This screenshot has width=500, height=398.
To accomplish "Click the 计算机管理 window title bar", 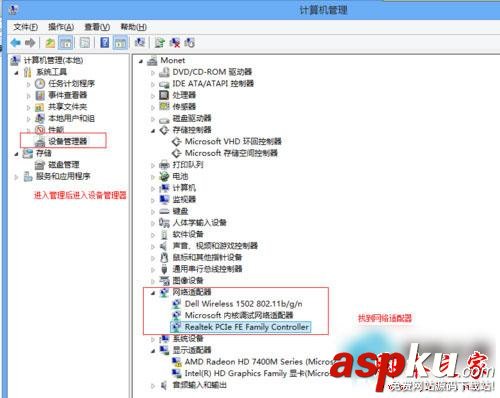I will coord(323,10).
